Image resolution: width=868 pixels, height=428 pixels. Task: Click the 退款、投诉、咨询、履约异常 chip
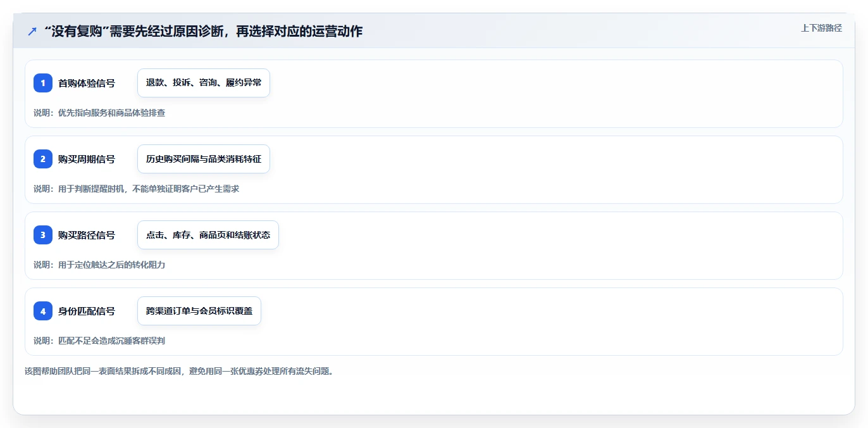[x=204, y=83]
